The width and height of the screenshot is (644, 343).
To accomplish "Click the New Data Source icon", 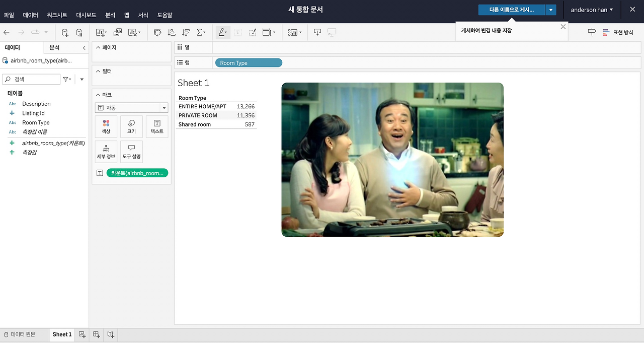I will pyautogui.click(x=65, y=32).
